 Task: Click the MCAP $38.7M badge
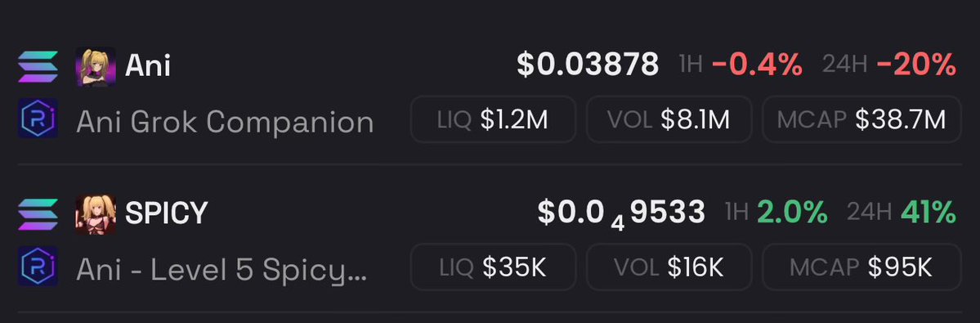tap(861, 119)
